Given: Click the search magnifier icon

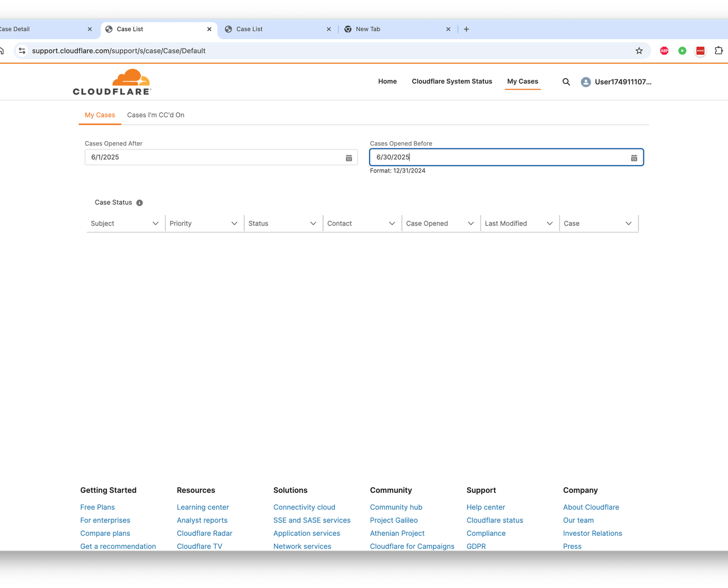Looking at the screenshot, I should (566, 82).
